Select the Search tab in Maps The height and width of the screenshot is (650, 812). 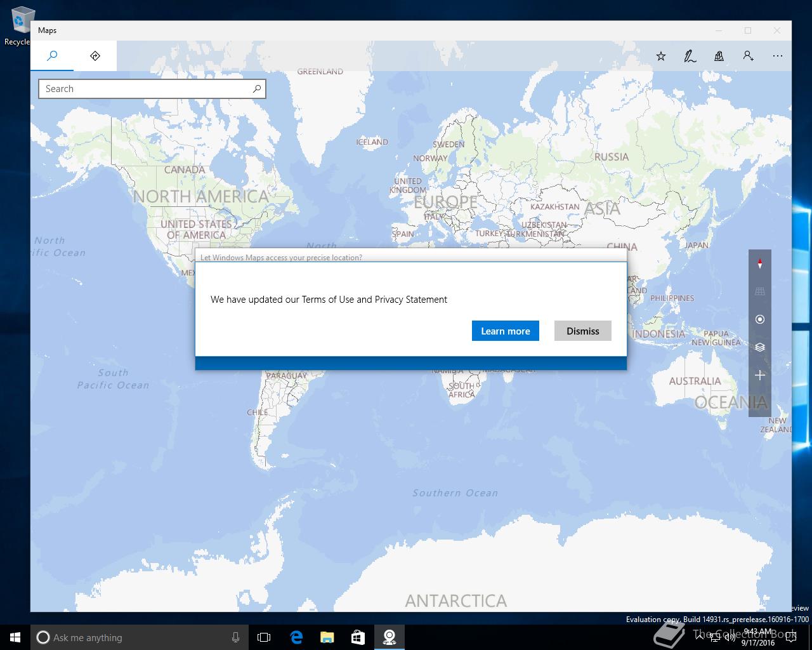click(x=52, y=56)
